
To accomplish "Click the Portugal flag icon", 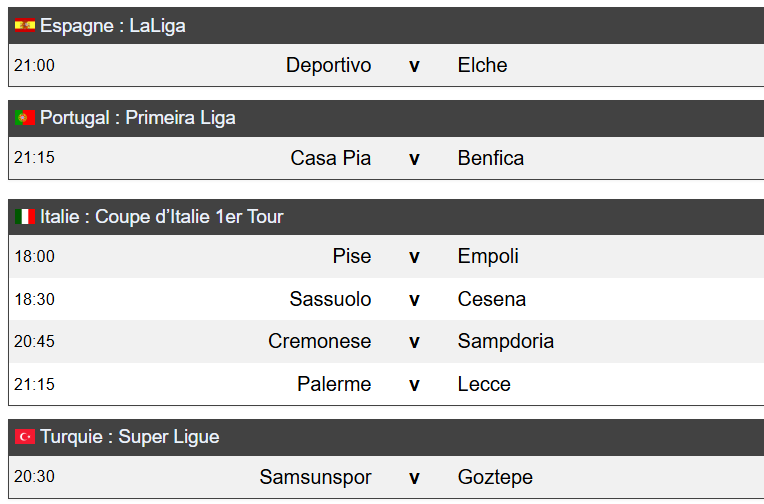I will 25,117.
